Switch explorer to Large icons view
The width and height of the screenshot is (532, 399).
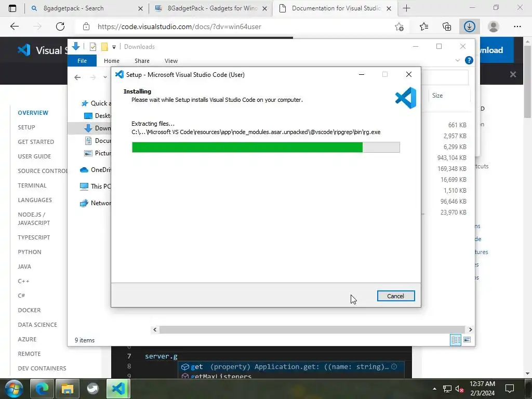coord(467,340)
